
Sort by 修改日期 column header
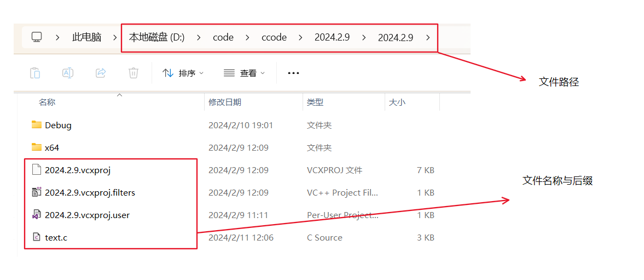(225, 102)
